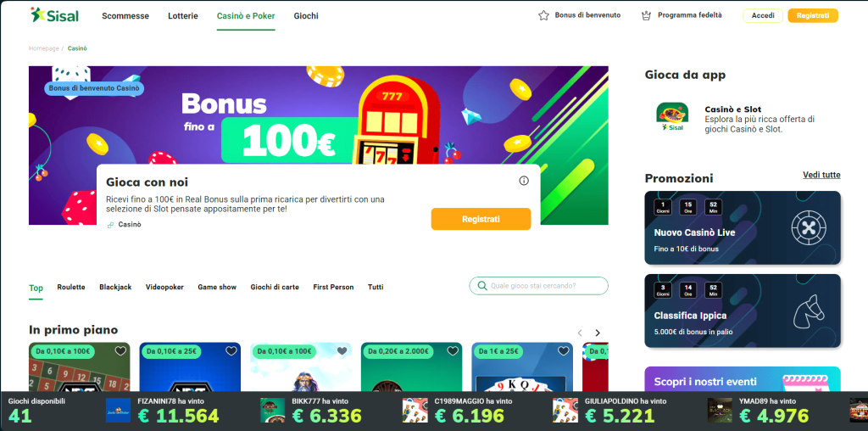The width and height of the screenshot is (868, 431).
Task: Click the roulette chip icon on Nuovo Casinò Live
Action: point(809,228)
